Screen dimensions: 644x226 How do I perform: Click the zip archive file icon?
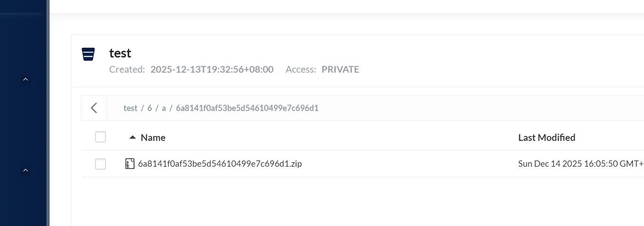[130, 164]
